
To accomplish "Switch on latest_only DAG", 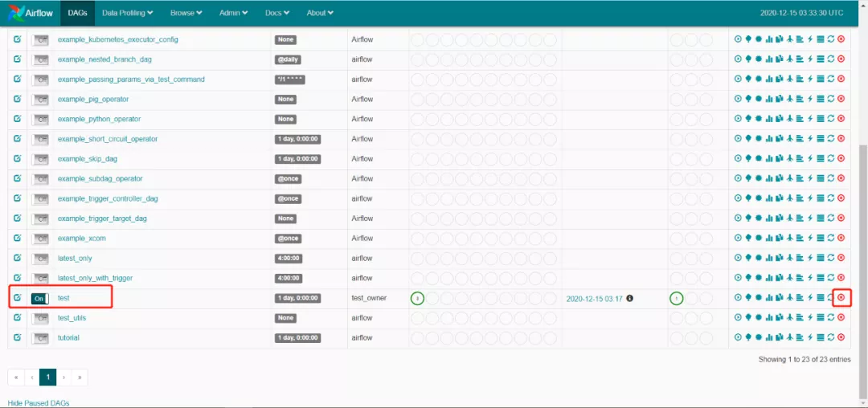I will (x=40, y=259).
